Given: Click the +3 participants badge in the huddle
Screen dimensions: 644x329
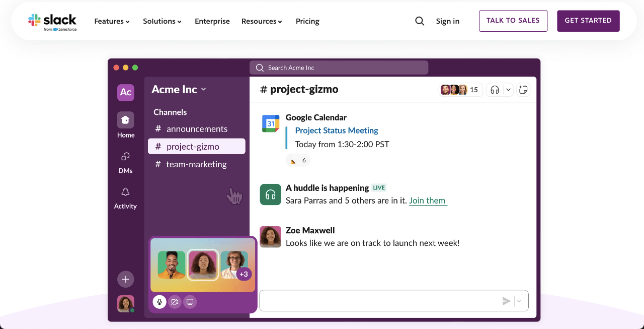Looking at the screenshot, I should pos(244,274).
